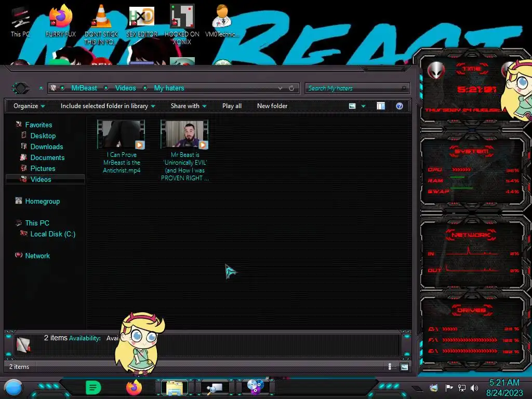Expand the view options dropdown arrow
532x399 pixels.
pos(363,106)
